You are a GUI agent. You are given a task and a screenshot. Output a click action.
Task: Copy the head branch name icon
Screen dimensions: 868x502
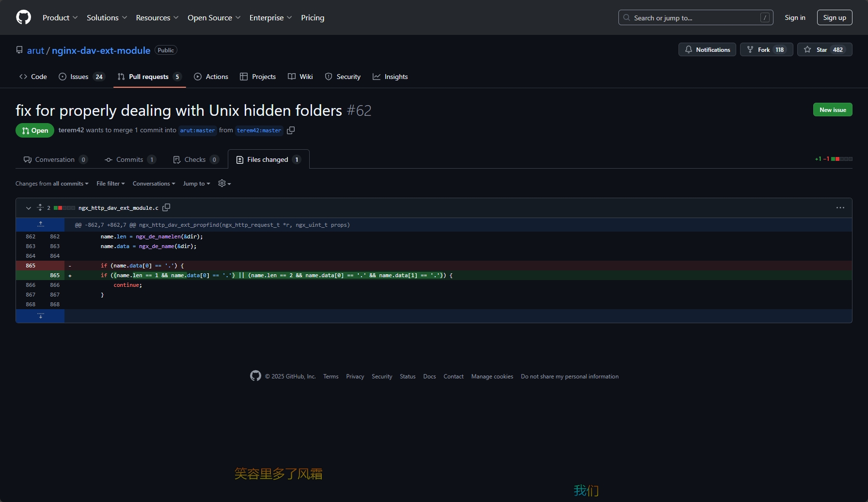pyautogui.click(x=291, y=130)
